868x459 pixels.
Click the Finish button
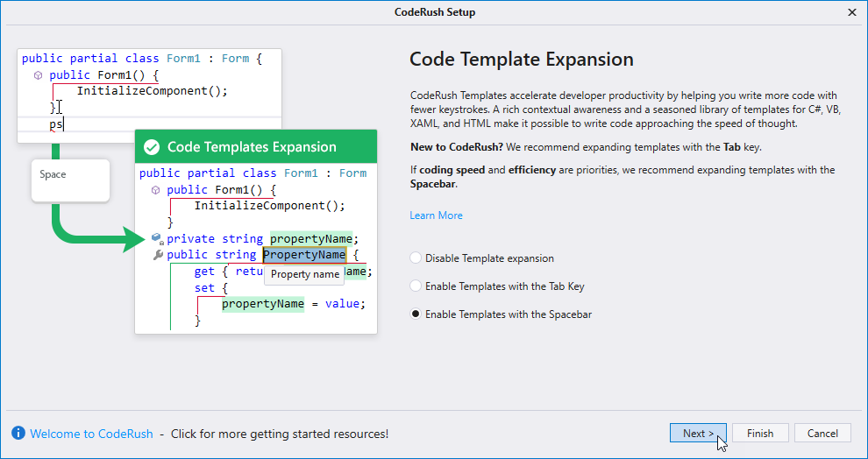click(x=760, y=434)
